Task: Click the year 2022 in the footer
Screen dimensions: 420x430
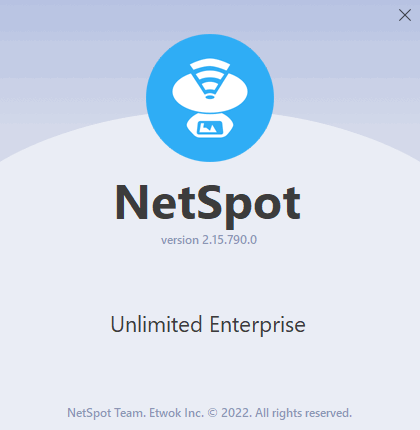Action: coord(236,413)
